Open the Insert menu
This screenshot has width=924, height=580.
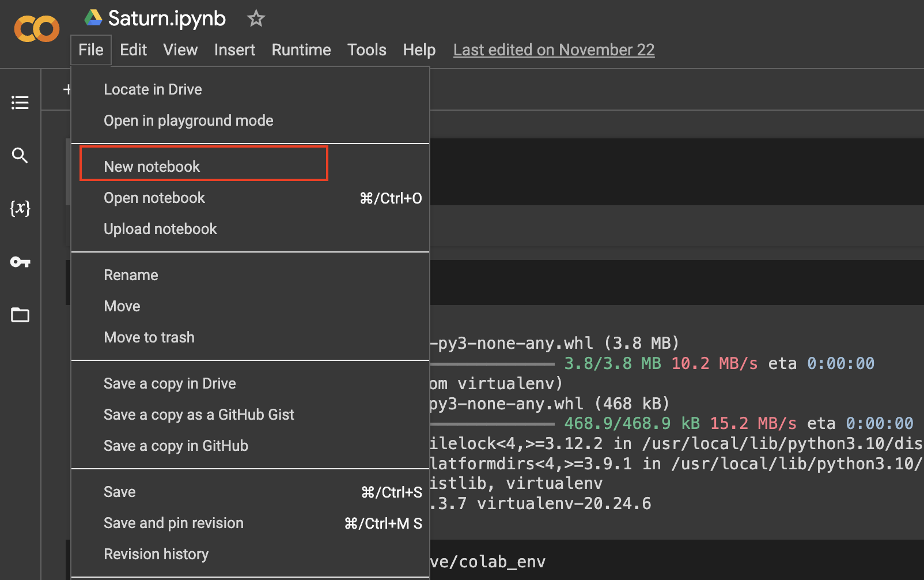click(x=234, y=50)
